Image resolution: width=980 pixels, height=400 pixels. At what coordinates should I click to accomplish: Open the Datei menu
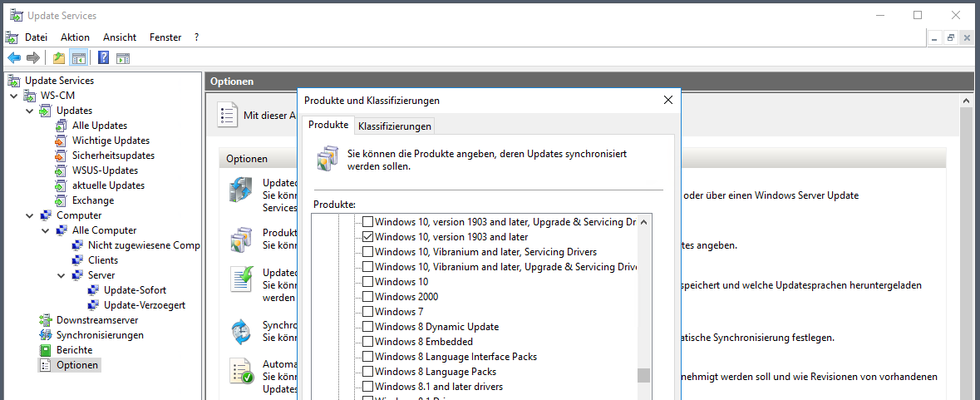(x=37, y=37)
